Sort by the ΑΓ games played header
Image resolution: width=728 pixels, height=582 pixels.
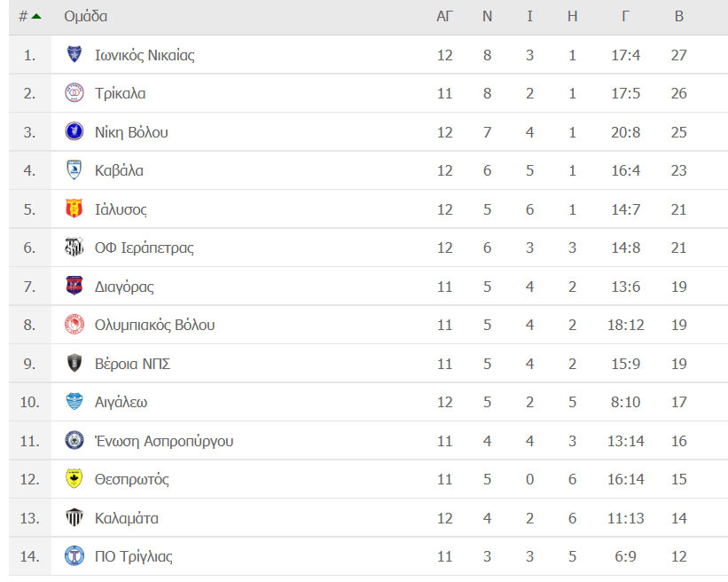(x=444, y=16)
